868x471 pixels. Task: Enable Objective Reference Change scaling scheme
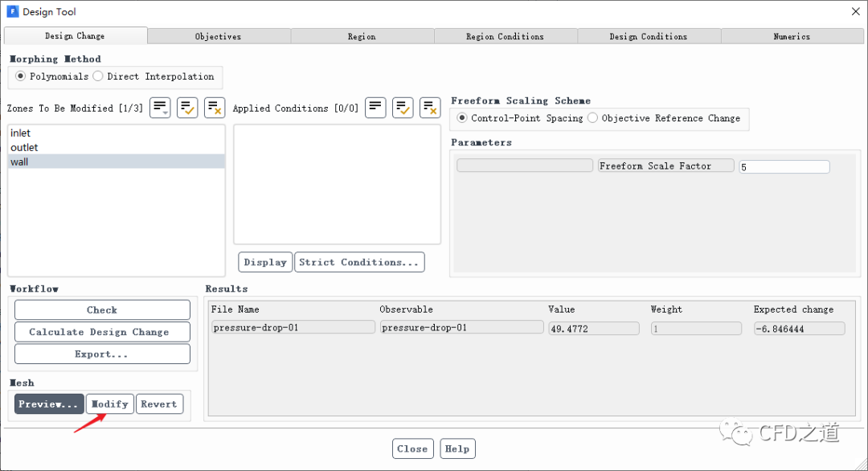(592, 118)
